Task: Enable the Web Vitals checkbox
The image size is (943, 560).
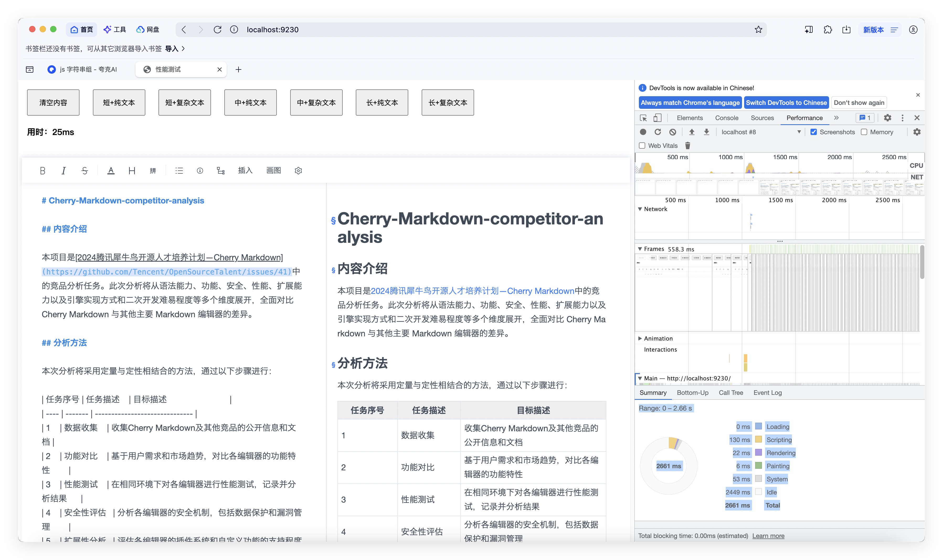Action: pyautogui.click(x=642, y=146)
